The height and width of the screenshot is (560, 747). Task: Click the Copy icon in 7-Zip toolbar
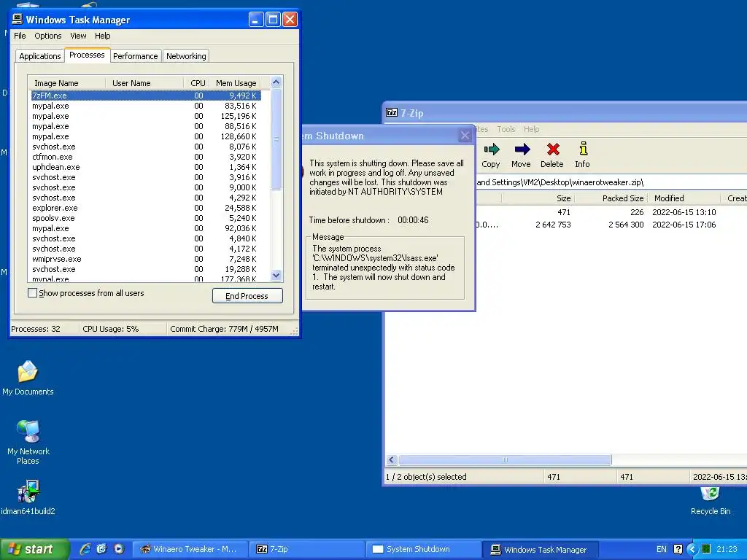(491, 149)
